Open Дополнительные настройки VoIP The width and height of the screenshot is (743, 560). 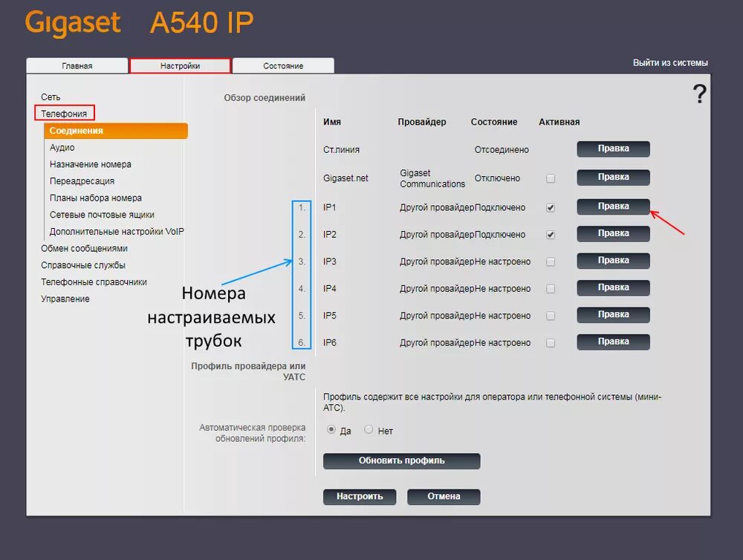[x=117, y=232]
